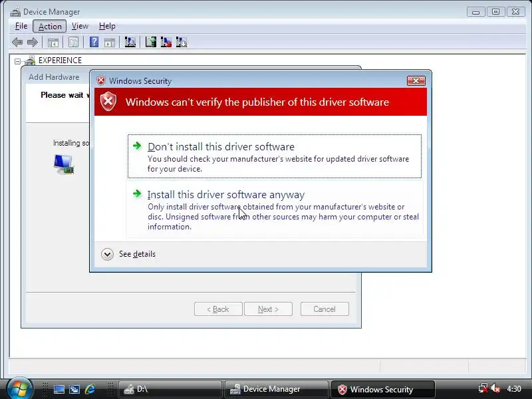The image size is (532, 399).
Task: Click the Back button in Add Hardware
Action: pos(218,309)
